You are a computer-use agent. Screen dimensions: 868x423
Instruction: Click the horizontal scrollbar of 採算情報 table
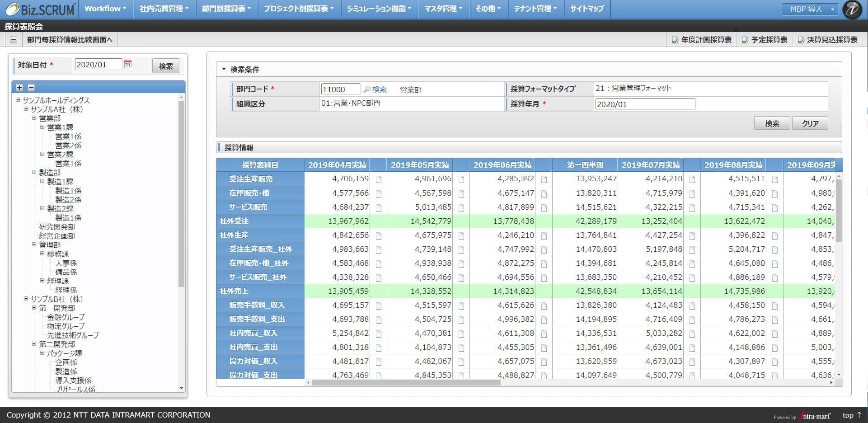(406, 383)
